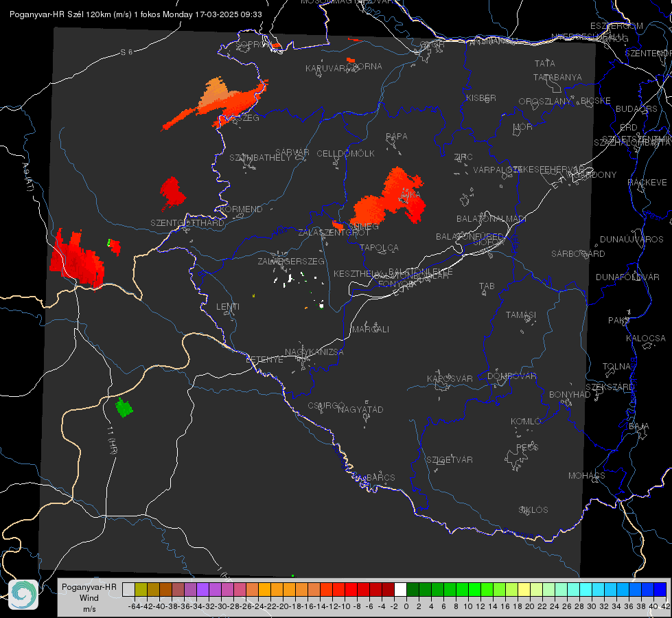672x618 pixels.
Task: Click the MOHÁCS city label
Action: click(587, 476)
